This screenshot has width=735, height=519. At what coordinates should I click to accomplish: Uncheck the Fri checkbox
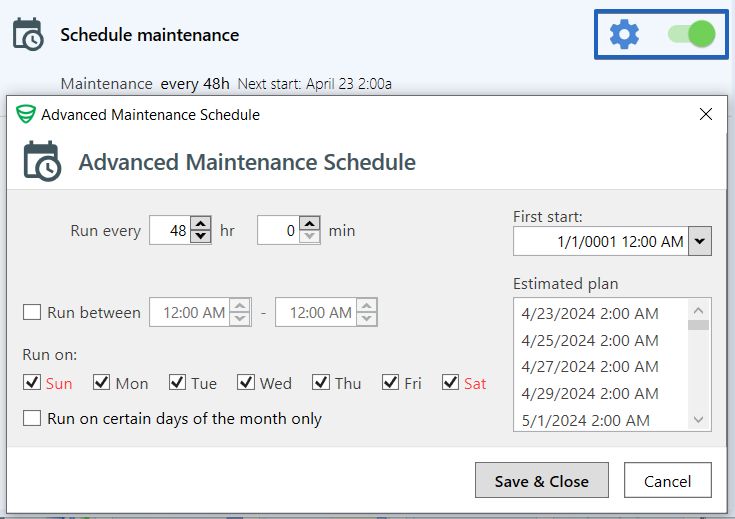pyautogui.click(x=390, y=382)
